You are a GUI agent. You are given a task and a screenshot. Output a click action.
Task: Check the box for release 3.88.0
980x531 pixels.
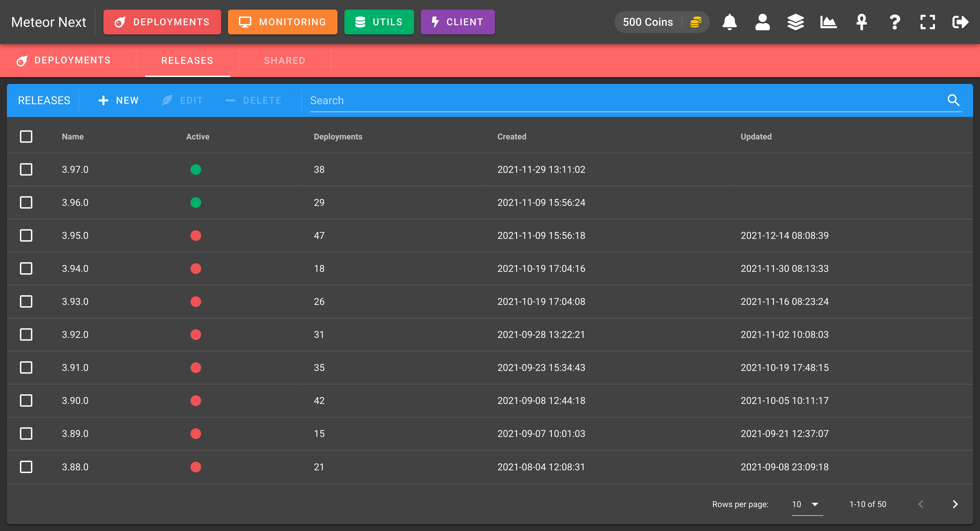(26, 467)
